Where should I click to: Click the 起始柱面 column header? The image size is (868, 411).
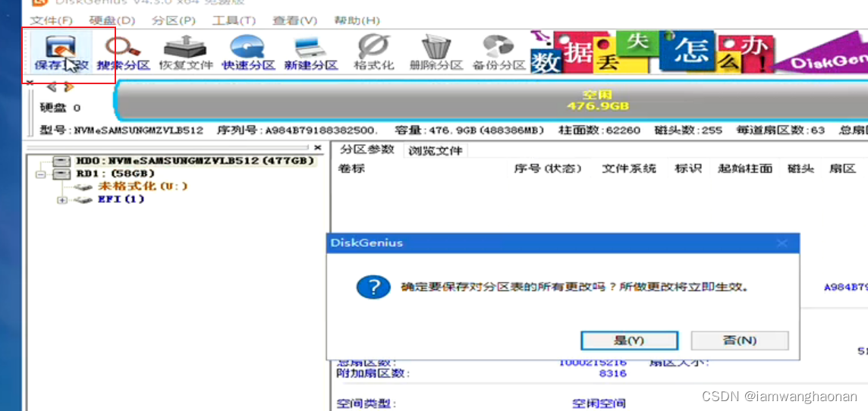[x=744, y=168]
